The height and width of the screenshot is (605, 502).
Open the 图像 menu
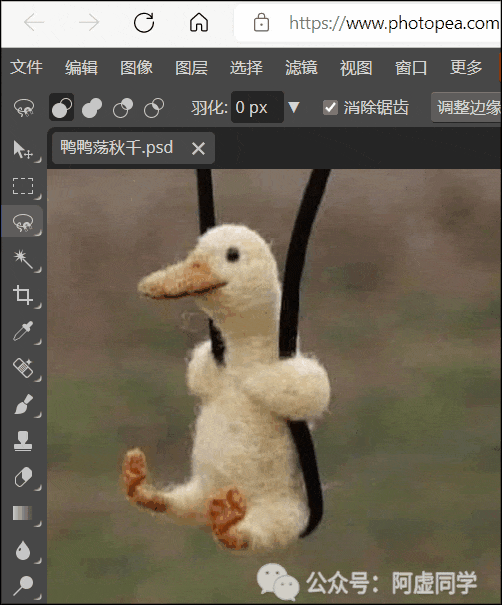click(x=136, y=68)
